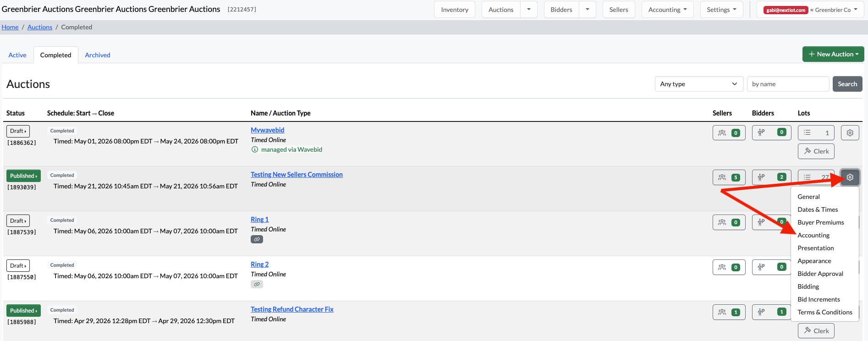Open bidders list for Ring 2 auction

771,267
